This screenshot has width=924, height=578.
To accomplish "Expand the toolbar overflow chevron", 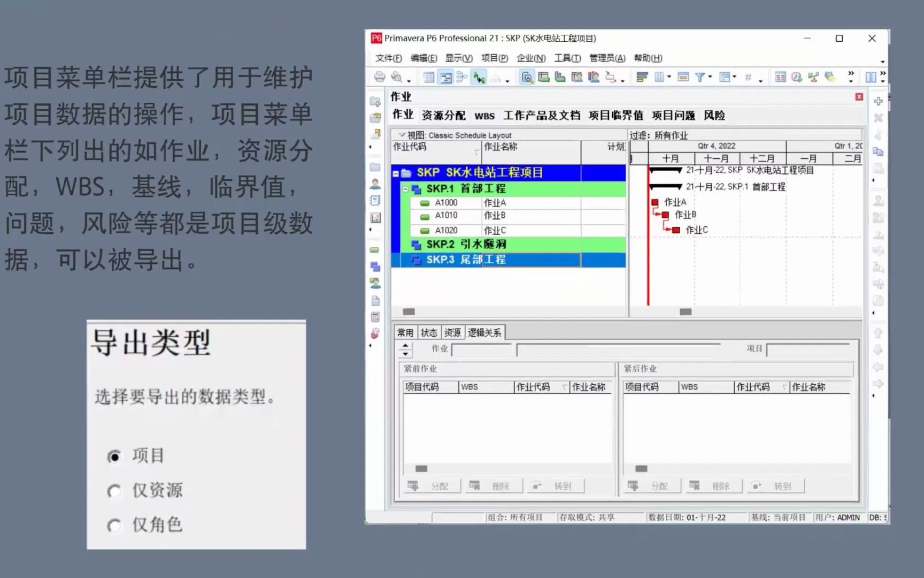I will click(851, 74).
